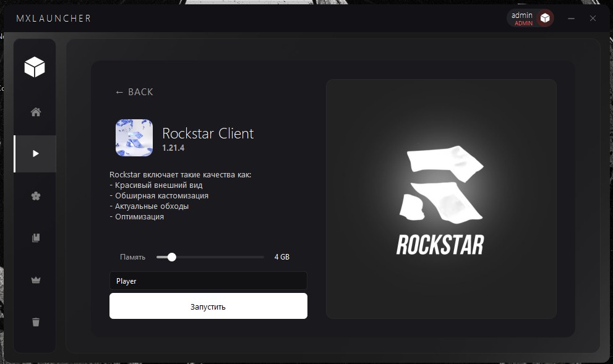Click the Rockstar Client title heading
This screenshot has width=613, height=364.
[x=208, y=133]
